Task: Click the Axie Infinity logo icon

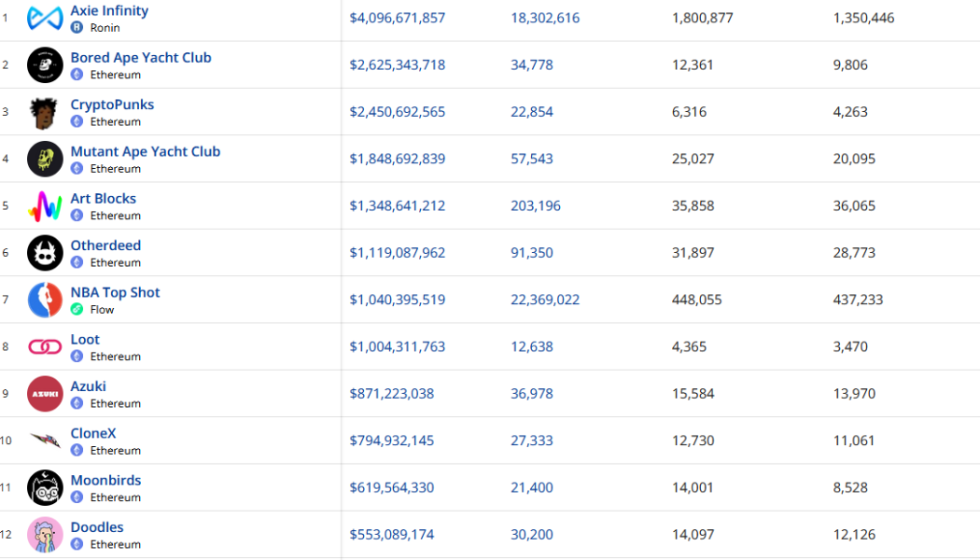Action: [45, 18]
